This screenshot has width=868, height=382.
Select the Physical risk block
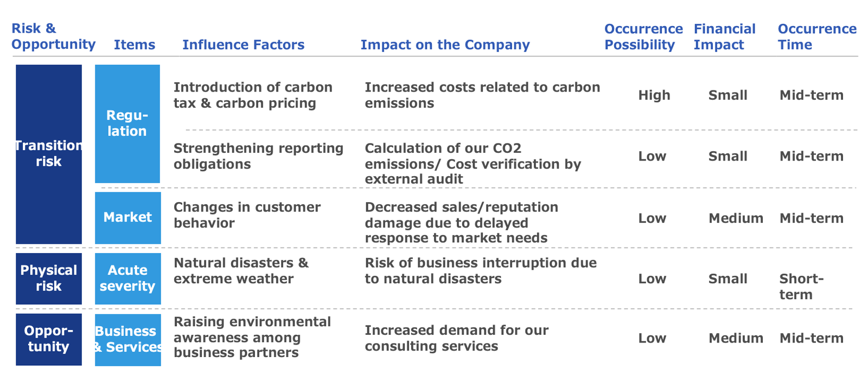click(x=49, y=279)
